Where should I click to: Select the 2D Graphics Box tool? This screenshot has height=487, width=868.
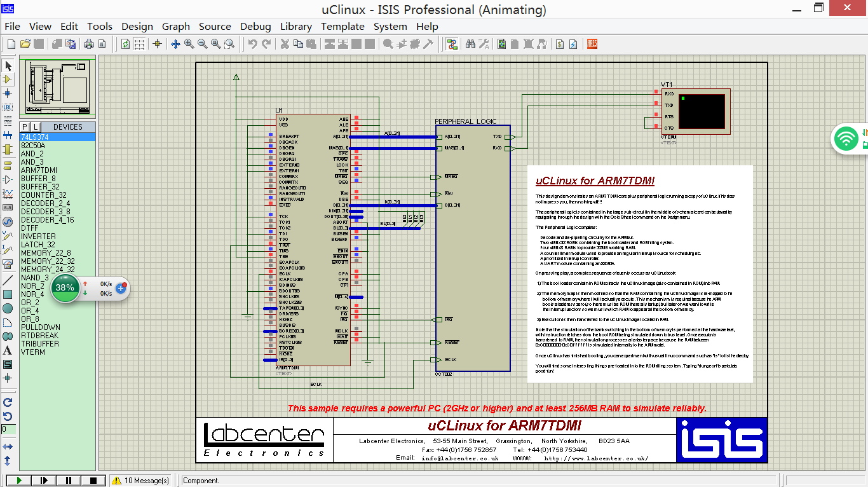pyautogui.click(x=8, y=294)
